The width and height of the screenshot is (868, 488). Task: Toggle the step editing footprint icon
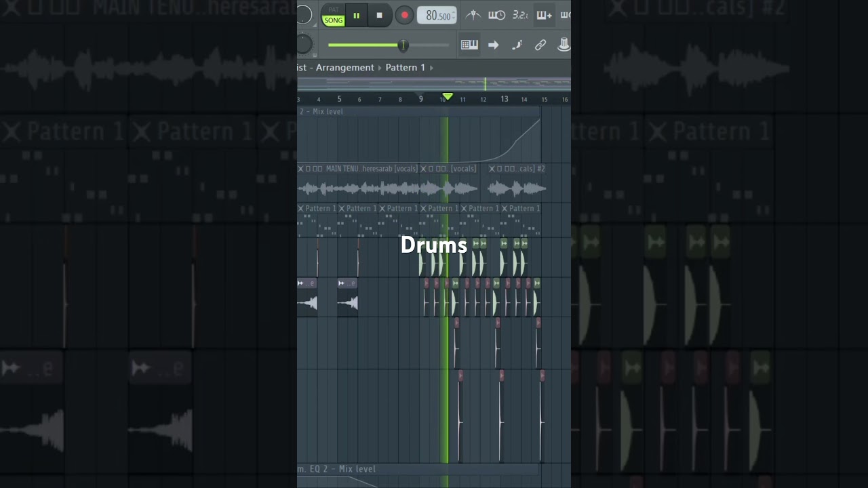pyautogui.click(x=517, y=45)
